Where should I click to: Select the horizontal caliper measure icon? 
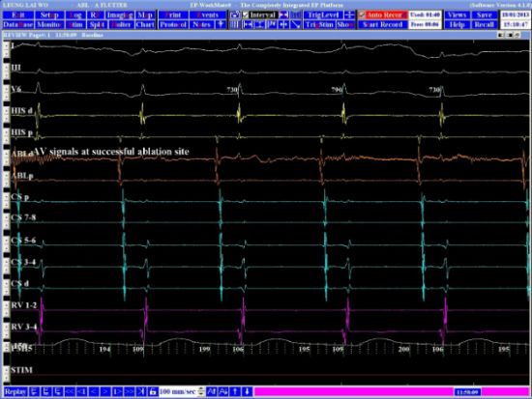click(248, 25)
